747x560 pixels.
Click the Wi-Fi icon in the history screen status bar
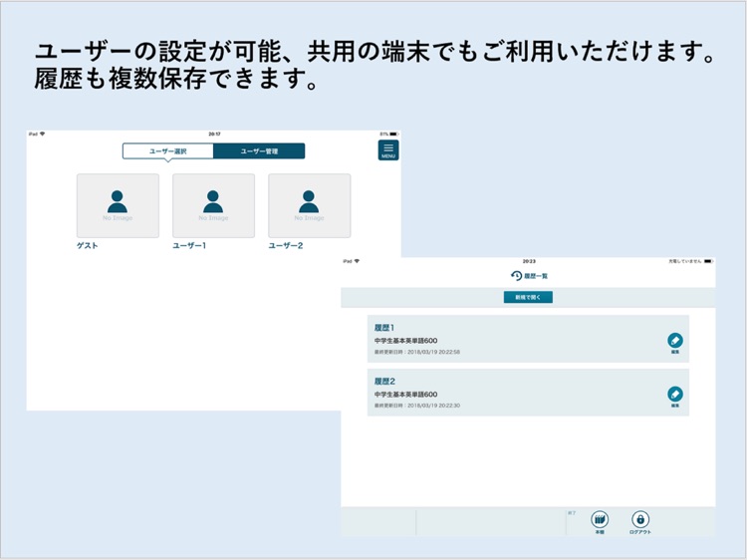click(x=357, y=261)
